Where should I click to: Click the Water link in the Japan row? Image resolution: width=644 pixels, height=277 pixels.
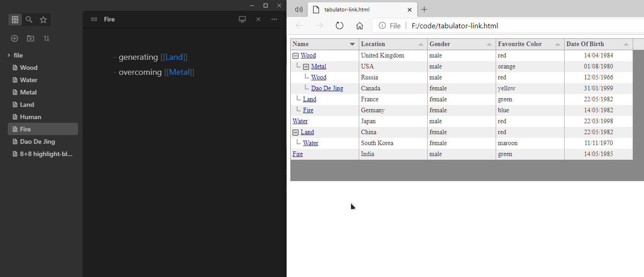(300, 121)
